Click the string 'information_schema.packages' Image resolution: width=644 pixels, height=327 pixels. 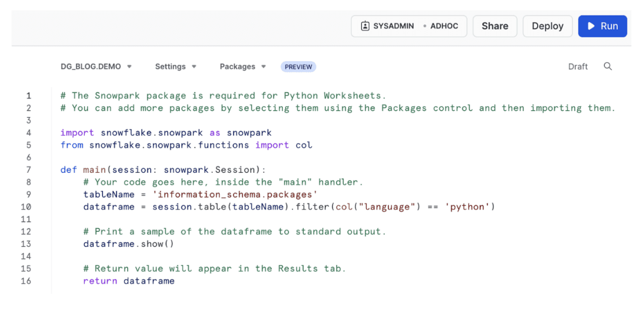pos(235,194)
